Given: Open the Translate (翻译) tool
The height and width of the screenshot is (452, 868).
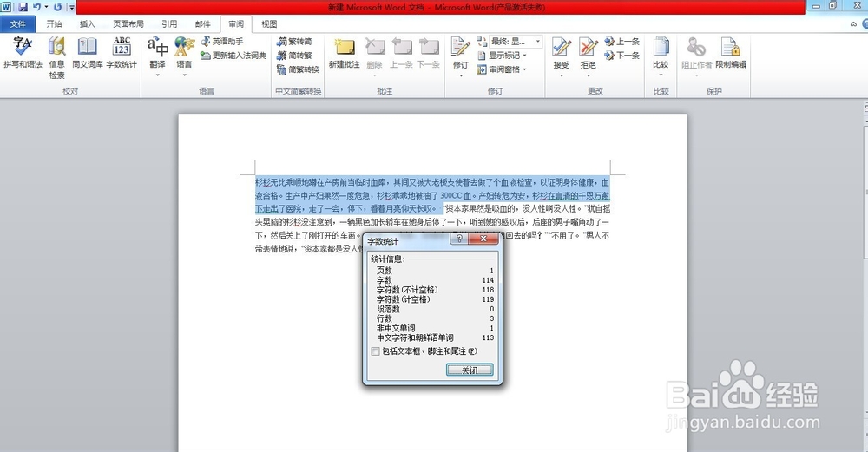Looking at the screenshot, I should (158, 56).
